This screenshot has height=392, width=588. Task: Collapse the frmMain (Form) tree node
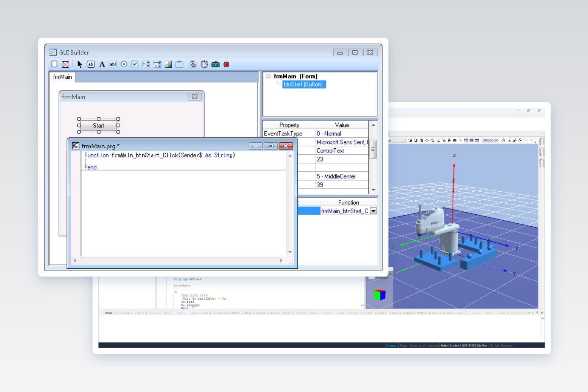(268, 76)
